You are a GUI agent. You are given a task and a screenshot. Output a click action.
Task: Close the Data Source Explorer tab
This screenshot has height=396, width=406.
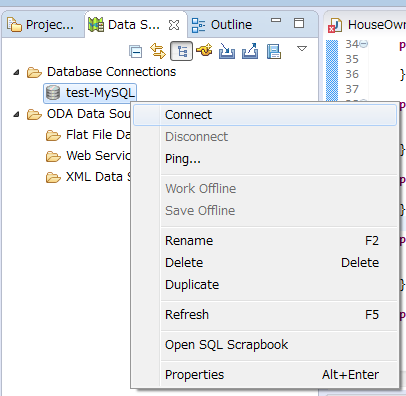click(x=174, y=25)
